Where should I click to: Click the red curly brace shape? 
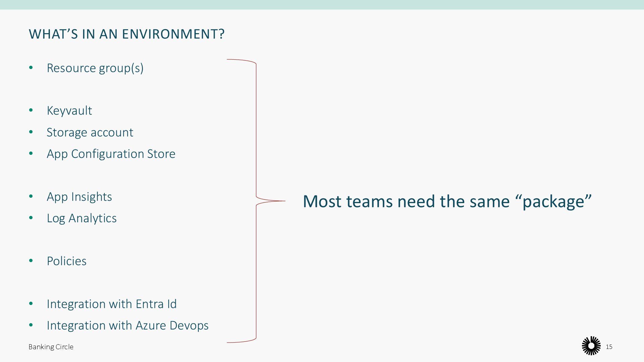[256, 134]
